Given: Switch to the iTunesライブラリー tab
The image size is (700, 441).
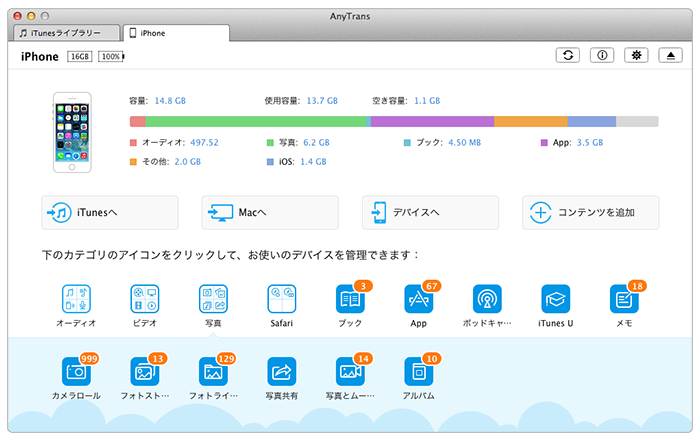Looking at the screenshot, I should click(x=67, y=33).
